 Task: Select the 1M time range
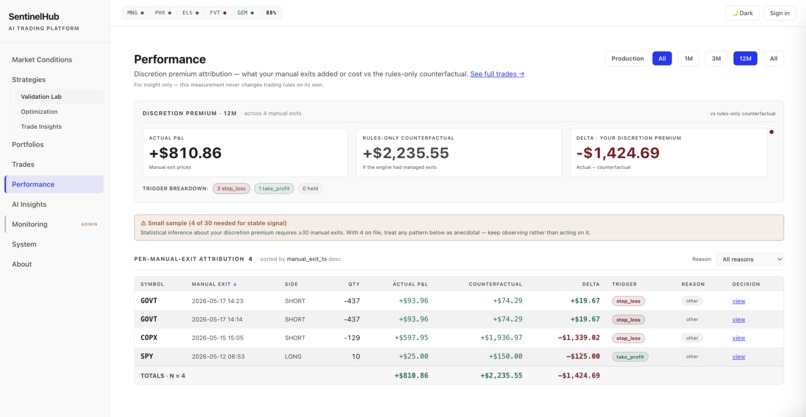click(x=688, y=59)
